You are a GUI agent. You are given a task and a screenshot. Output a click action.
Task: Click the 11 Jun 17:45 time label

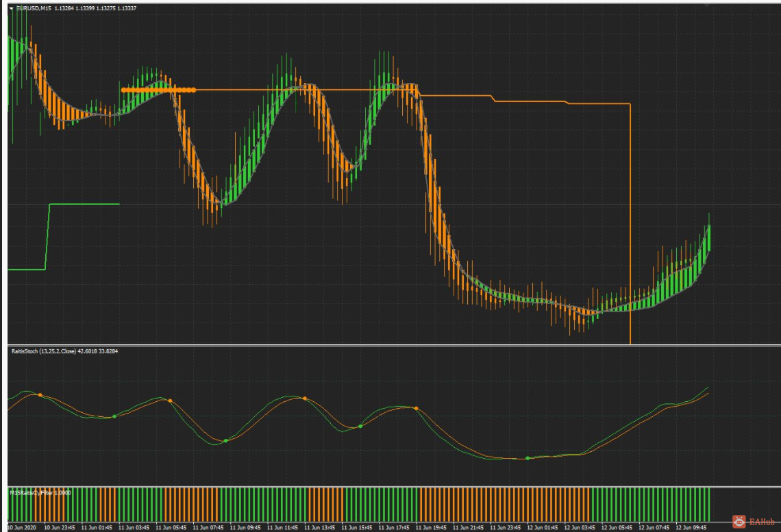click(394, 527)
